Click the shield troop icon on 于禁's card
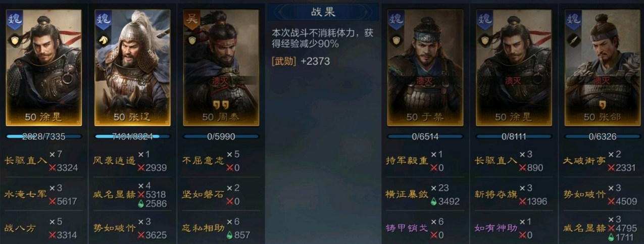 pyautogui.click(x=395, y=39)
